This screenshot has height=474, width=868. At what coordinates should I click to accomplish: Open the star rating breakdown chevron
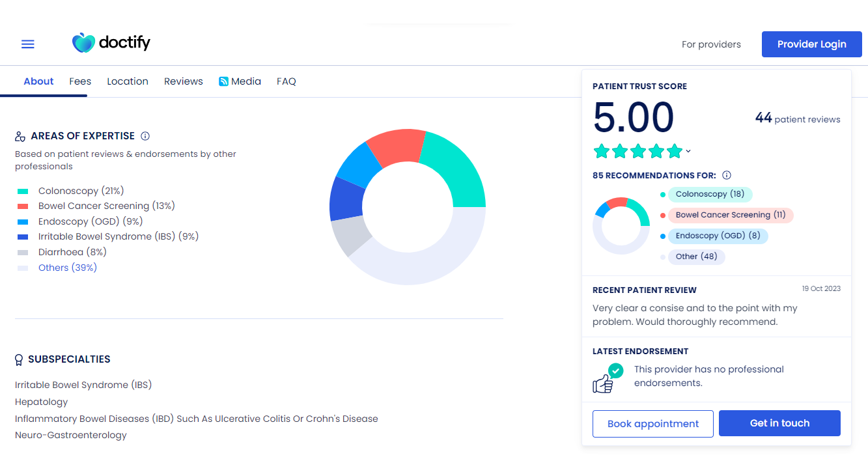pyautogui.click(x=688, y=152)
